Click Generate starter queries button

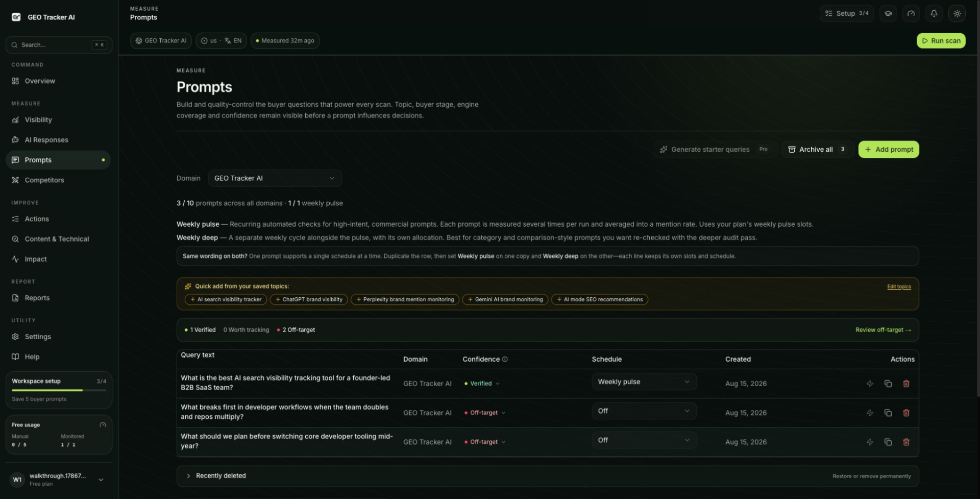[x=715, y=150]
